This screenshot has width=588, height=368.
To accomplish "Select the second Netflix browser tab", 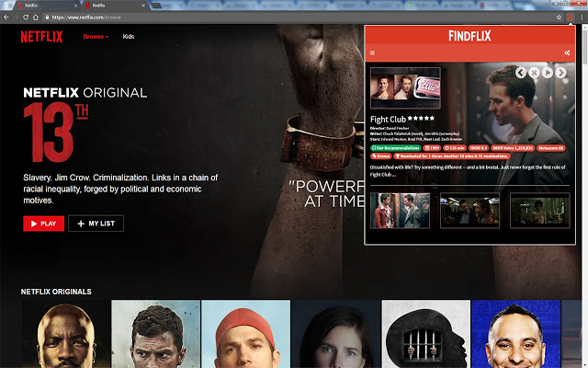I will 114,6.
